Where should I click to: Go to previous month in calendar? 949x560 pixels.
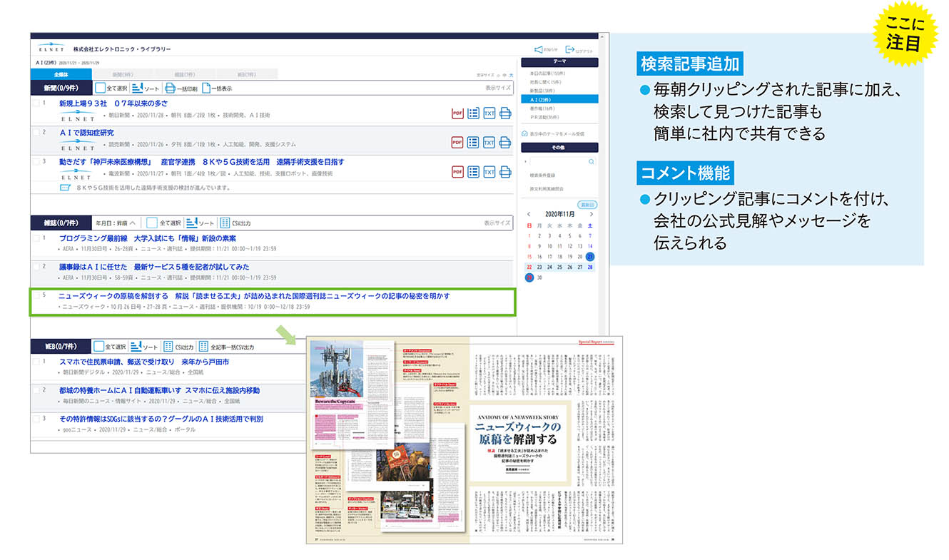pos(529,214)
